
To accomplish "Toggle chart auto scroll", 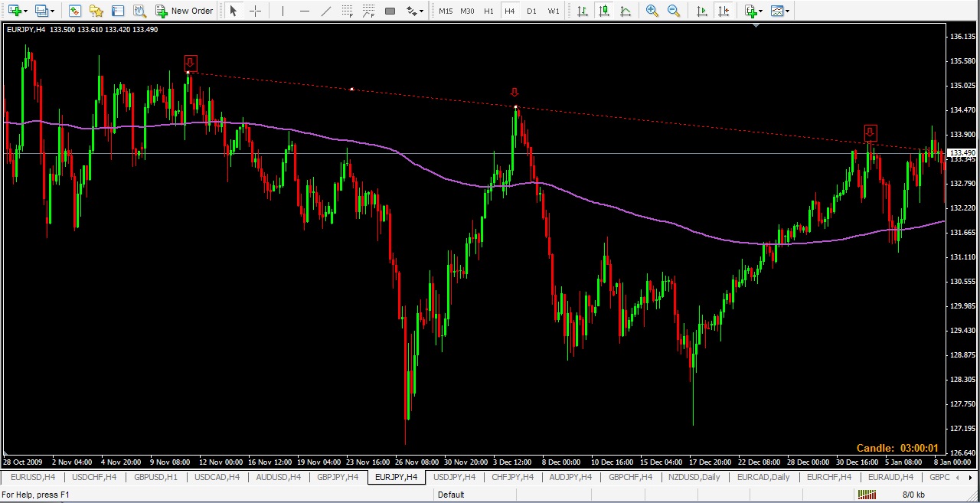I will point(701,11).
